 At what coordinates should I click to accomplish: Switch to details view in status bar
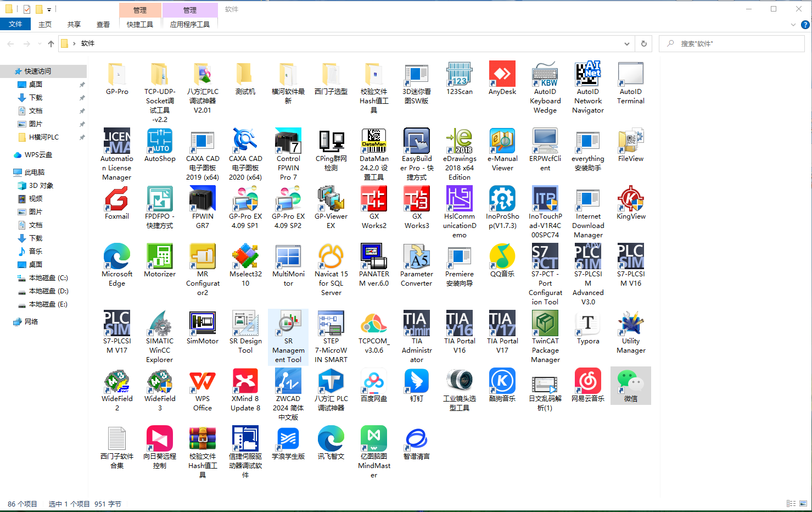click(x=791, y=504)
